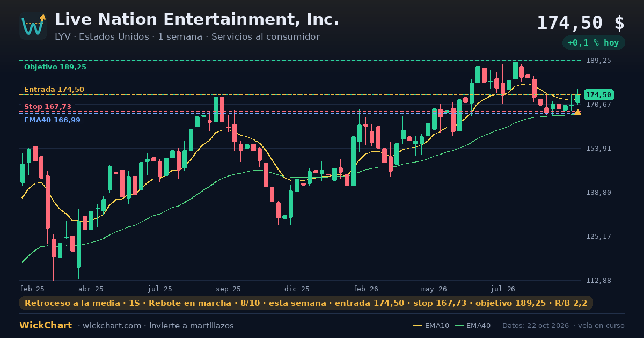Viewport: 644px width, 338px height.
Task: Click the Retroceso a la media summary banner
Action: pos(306,303)
